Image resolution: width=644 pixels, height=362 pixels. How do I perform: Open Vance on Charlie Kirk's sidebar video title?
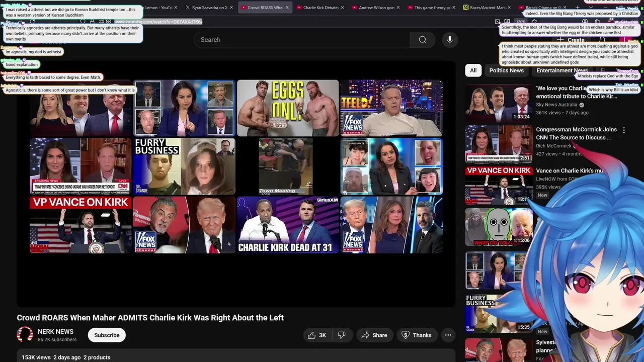tap(569, 171)
